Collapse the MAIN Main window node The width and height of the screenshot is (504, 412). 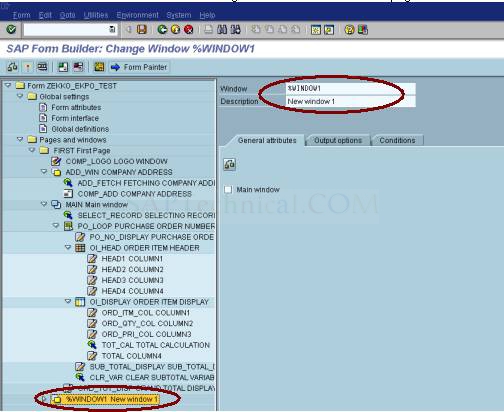click(x=44, y=204)
